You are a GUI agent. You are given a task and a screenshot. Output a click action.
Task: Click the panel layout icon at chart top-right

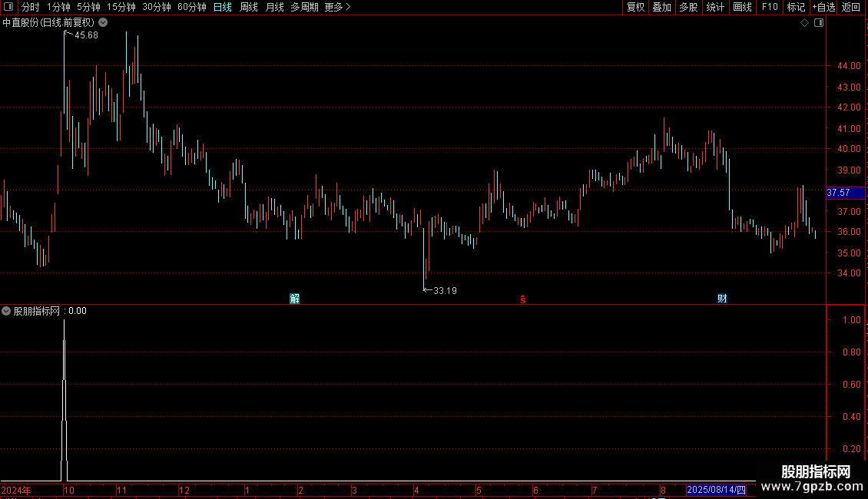pos(819,23)
